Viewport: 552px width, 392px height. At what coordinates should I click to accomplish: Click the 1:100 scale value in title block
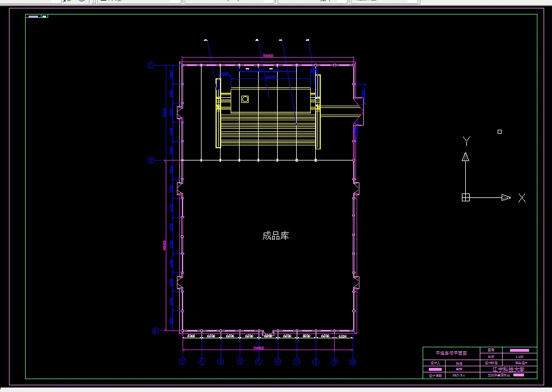pyautogui.click(x=520, y=357)
